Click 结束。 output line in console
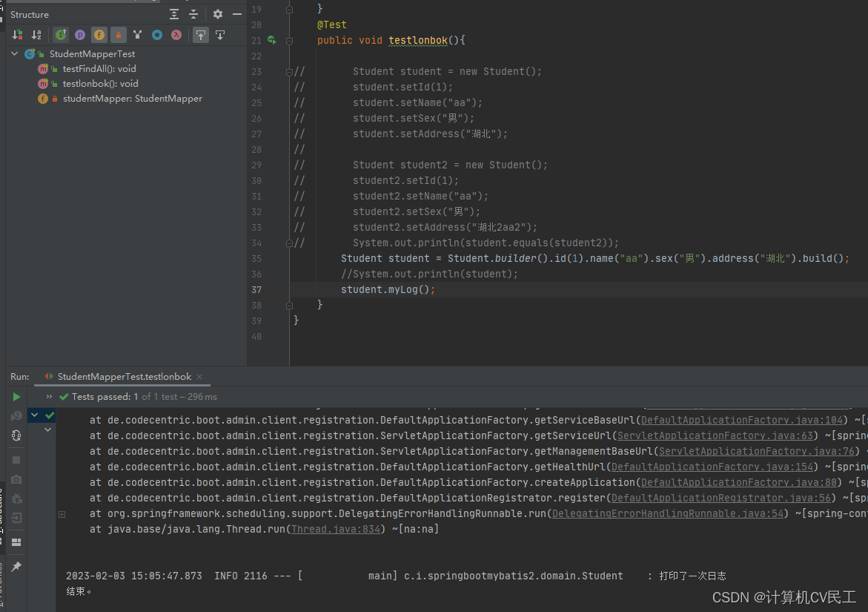868x612 pixels. coord(79,591)
